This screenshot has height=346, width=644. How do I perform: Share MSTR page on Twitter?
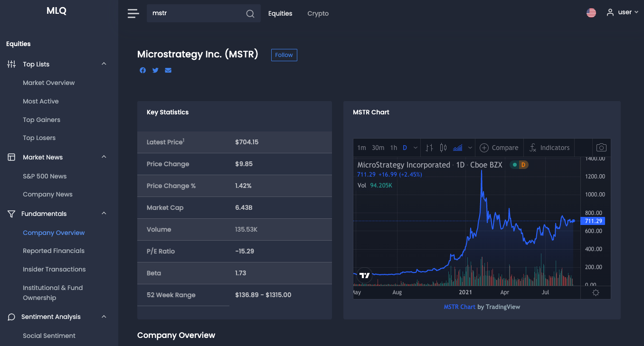pos(155,70)
